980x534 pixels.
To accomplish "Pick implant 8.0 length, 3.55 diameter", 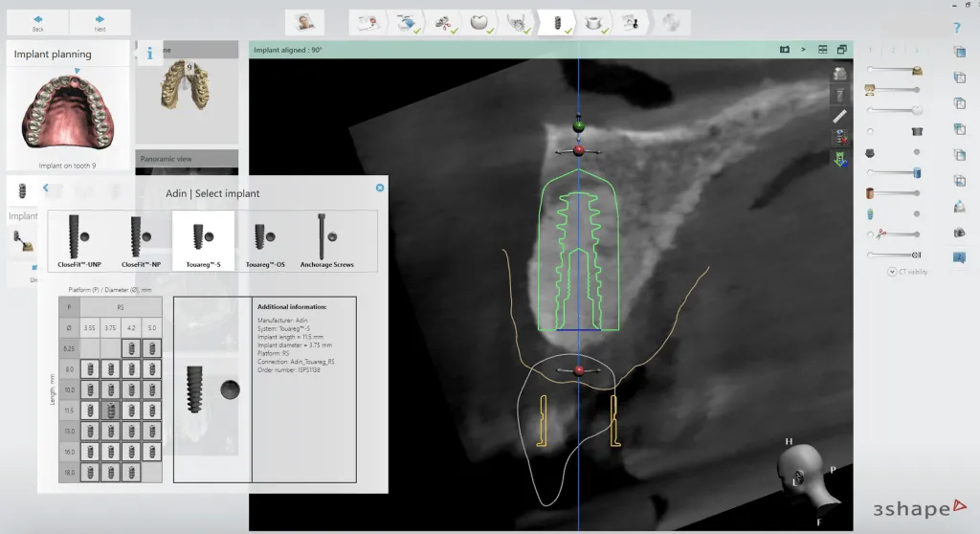I will click(90, 369).
